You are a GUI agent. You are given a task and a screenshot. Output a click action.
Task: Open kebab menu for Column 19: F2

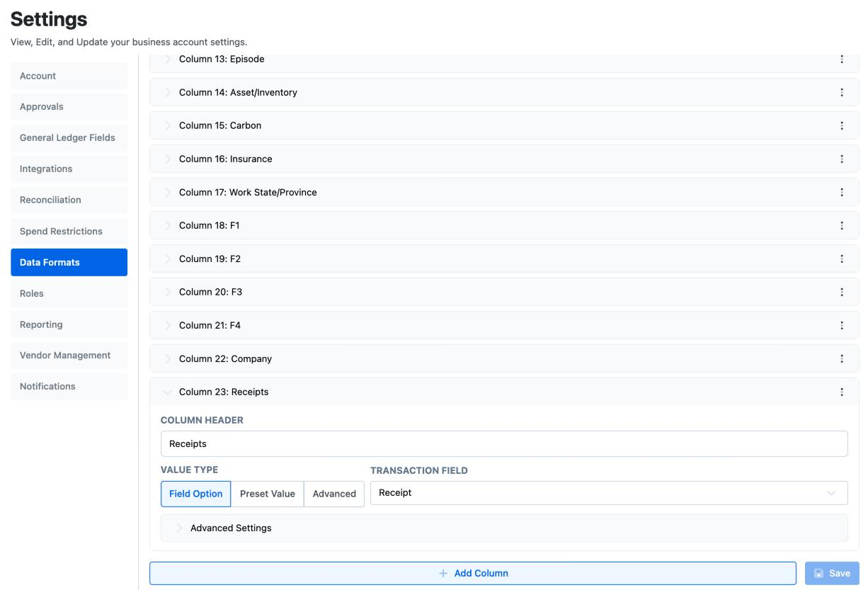click(842, 259)
